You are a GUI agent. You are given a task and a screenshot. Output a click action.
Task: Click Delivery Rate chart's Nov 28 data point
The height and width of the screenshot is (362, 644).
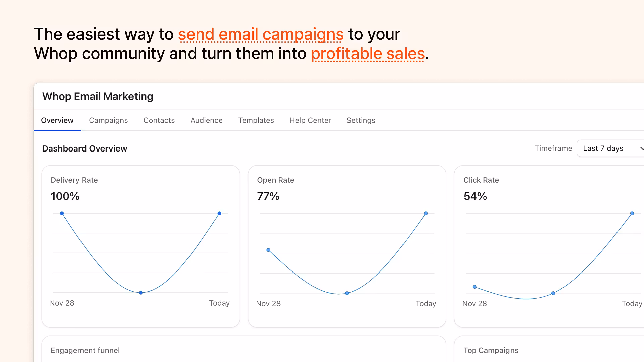(x=62, y=213)
